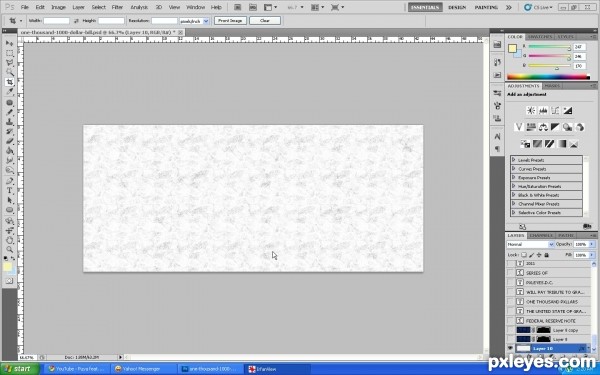This screenshot has height=375, width=600.
Task: Select the Hand tool
Action: 10,240
